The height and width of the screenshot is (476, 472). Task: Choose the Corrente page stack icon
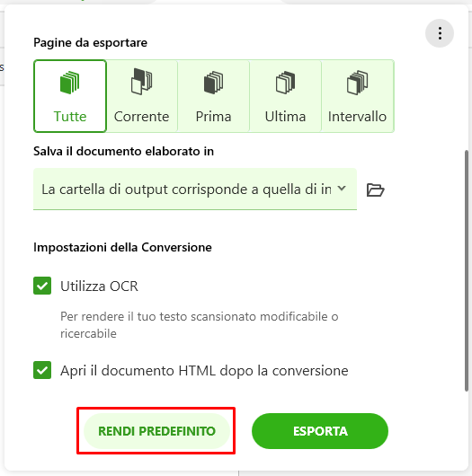pos(142,82)
